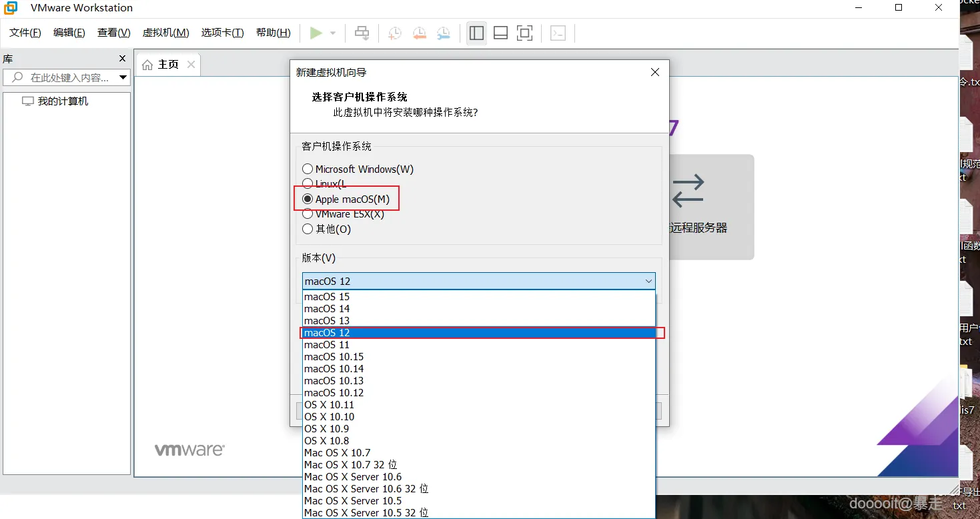The image size is (980, 519).
Task: Choose Mac OS X Server 10.6 32 位
Action: [479, 489]
